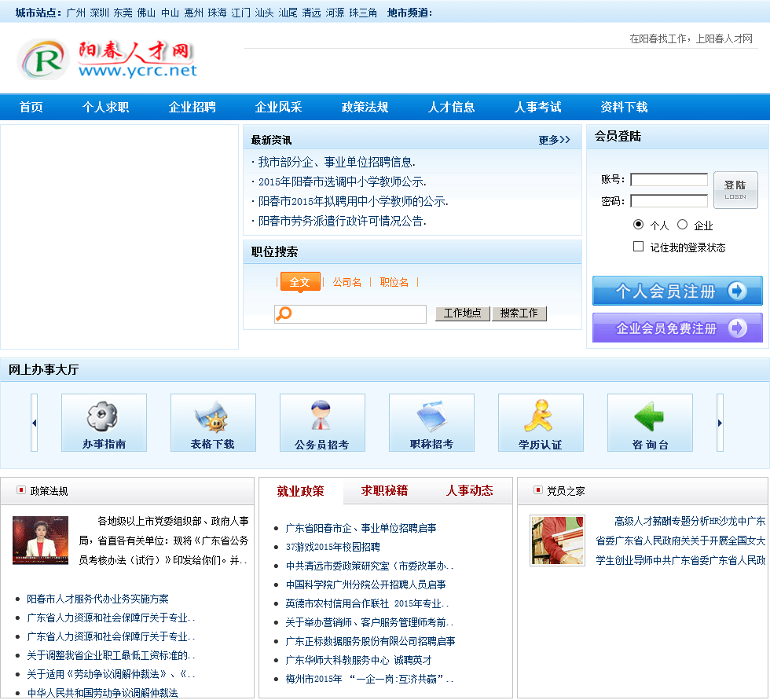The image size is (770, 700).
Task: Click the job search keyword field
Action: pos(350,313)
